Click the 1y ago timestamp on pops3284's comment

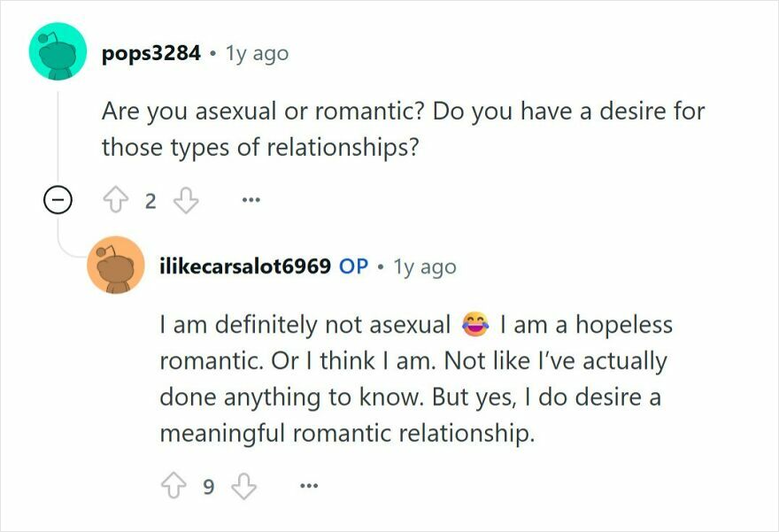(x=257, y=51)
